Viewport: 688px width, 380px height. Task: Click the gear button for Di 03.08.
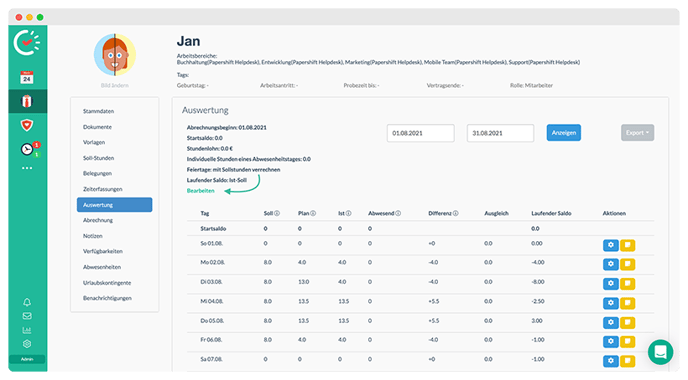click(611, 283)
